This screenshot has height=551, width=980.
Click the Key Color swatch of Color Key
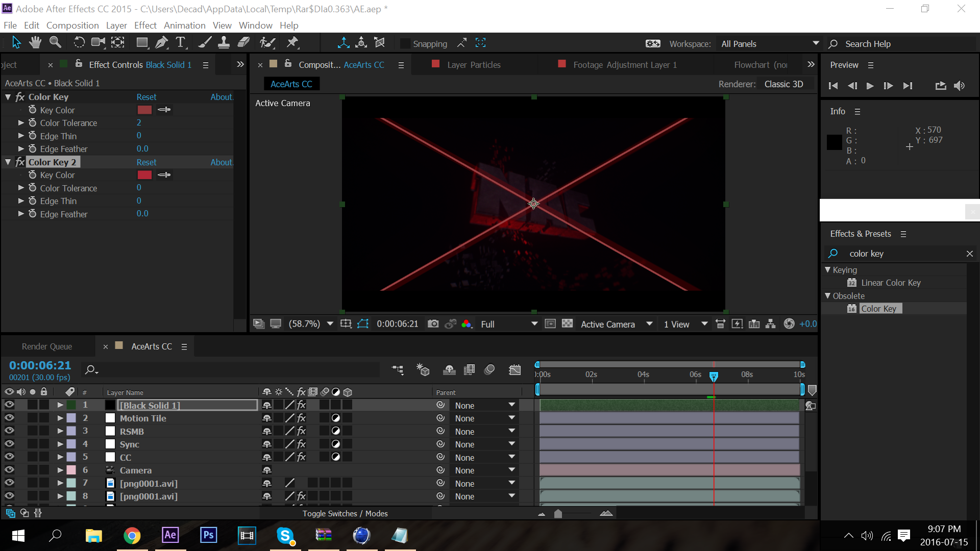[144, 110]
